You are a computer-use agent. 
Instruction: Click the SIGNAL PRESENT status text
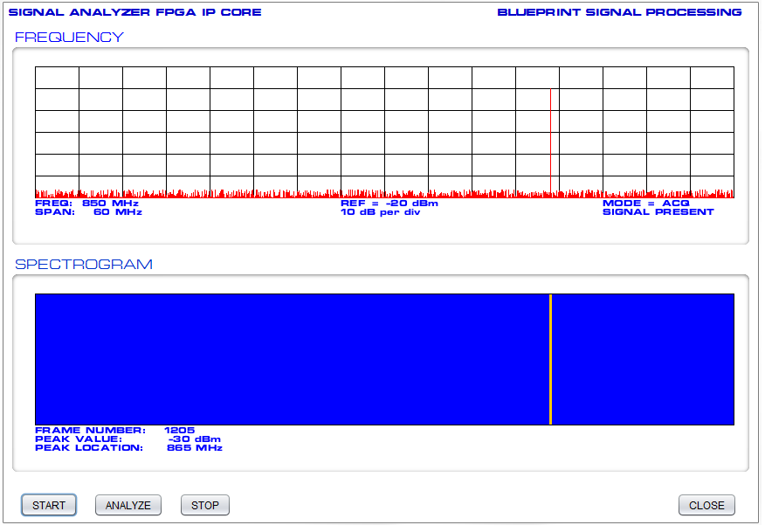[658, 212]
